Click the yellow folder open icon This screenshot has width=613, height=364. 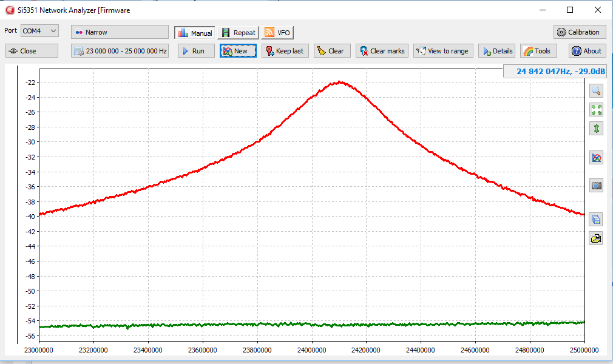coord(596,238)
